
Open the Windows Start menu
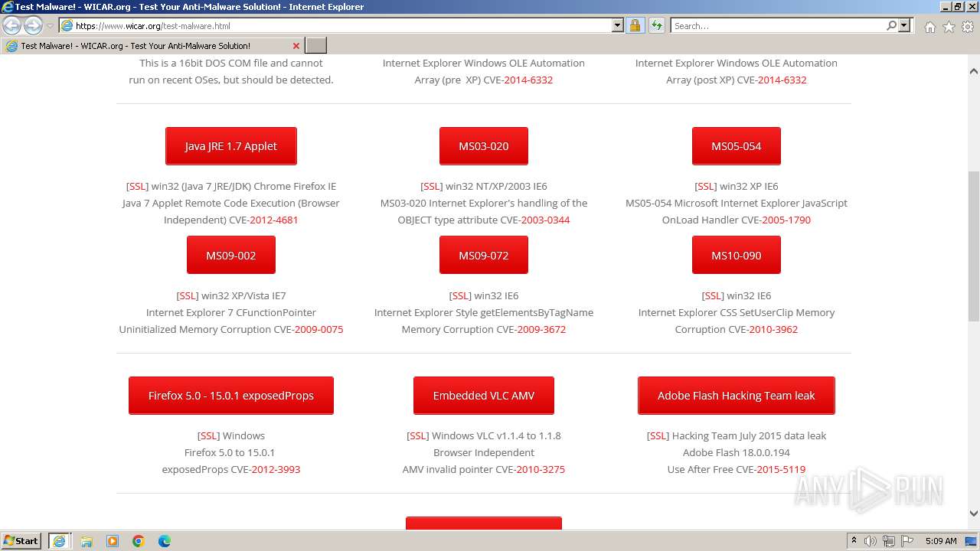[21, 540]
